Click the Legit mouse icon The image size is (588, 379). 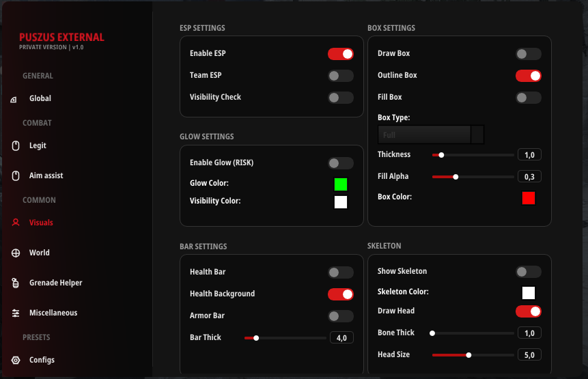(x=16, y=145)
